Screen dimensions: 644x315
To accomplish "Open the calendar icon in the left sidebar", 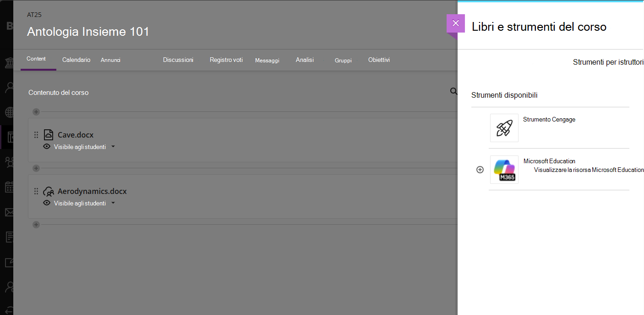I will (10, 187).
